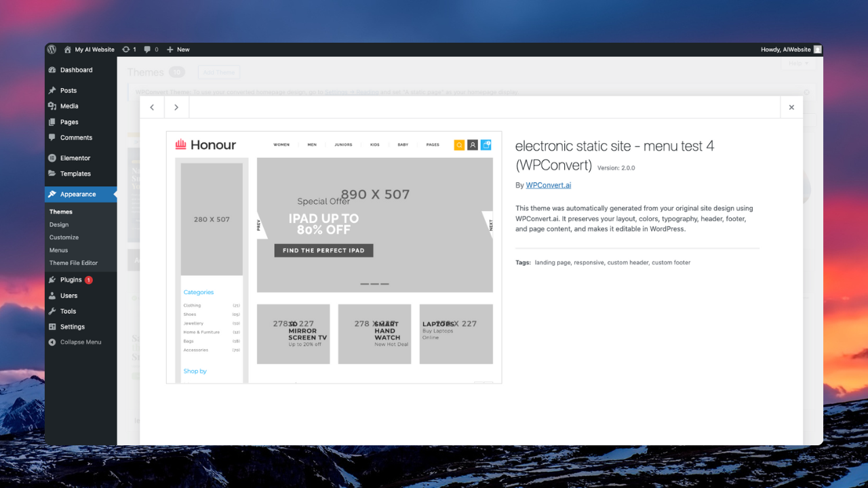Click the orange search icon in preview
The image size is (868, 488).
[459, 145]
